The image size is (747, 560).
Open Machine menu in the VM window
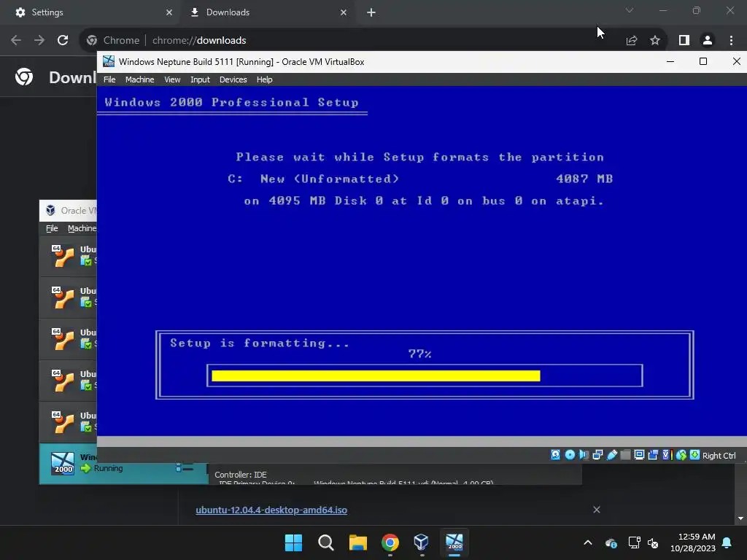tap(139, 79)
